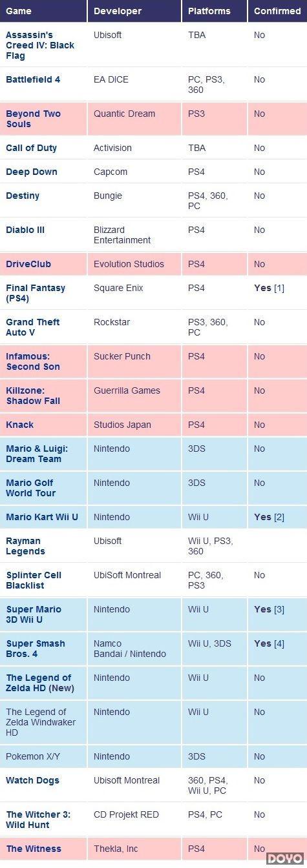
Task: Open the Watch Dogs game link
Action: click(x=32, y=780)
